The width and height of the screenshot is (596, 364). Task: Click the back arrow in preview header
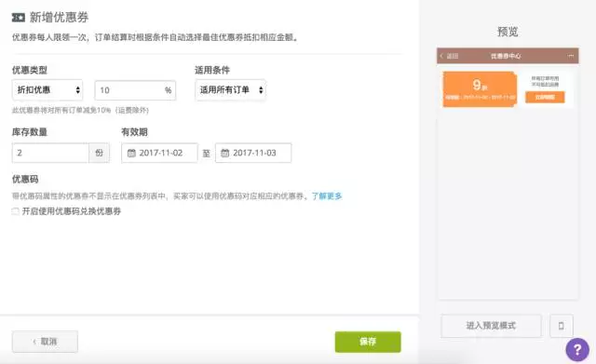[x=441, y=56]
